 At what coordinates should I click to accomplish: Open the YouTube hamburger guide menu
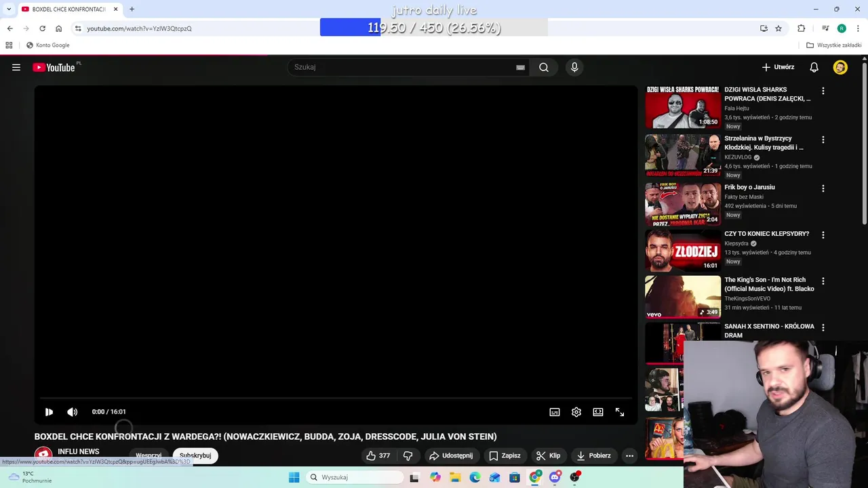coord(16,67)
